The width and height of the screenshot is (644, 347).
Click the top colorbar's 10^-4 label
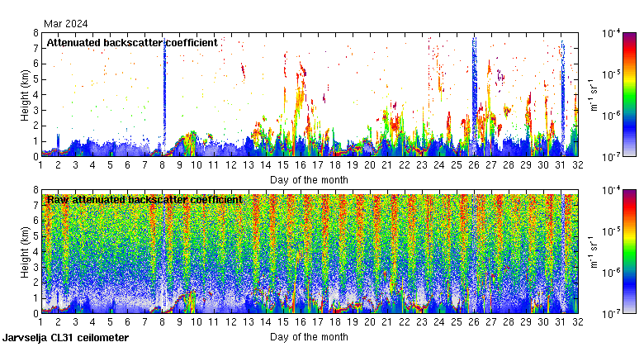point(611,33)
